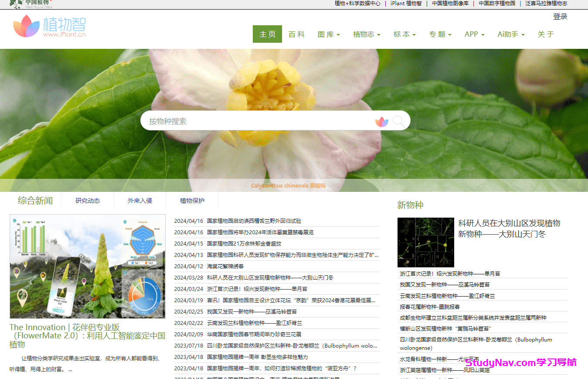
Task: Open the 百科 menu item
Action: click(x=296, y=34)
